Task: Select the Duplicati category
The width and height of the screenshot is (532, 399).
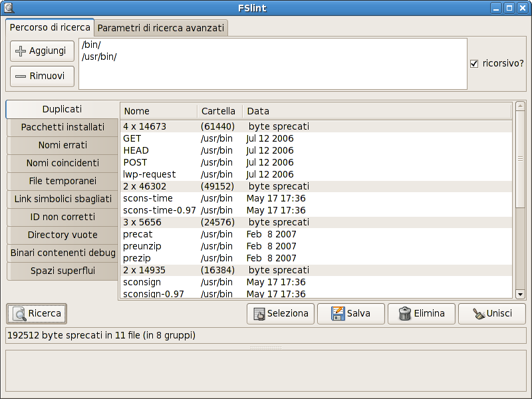Action: pyautogui.click(x=62, y=109)
